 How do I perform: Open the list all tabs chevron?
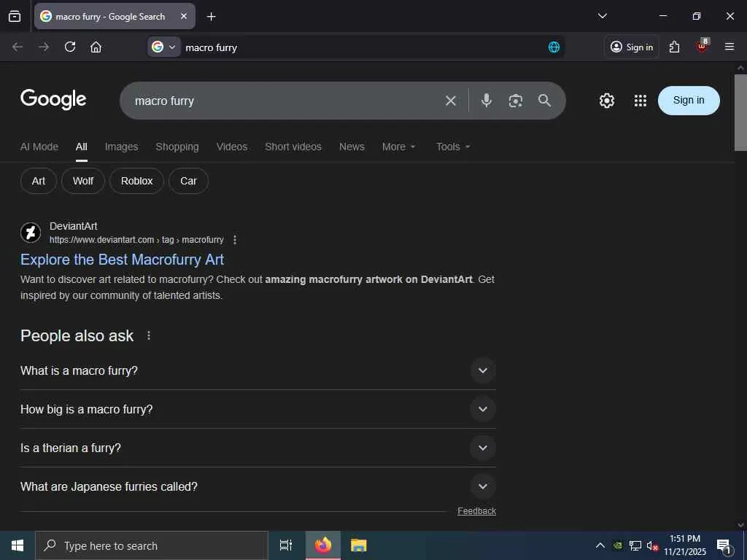point(602,16)
